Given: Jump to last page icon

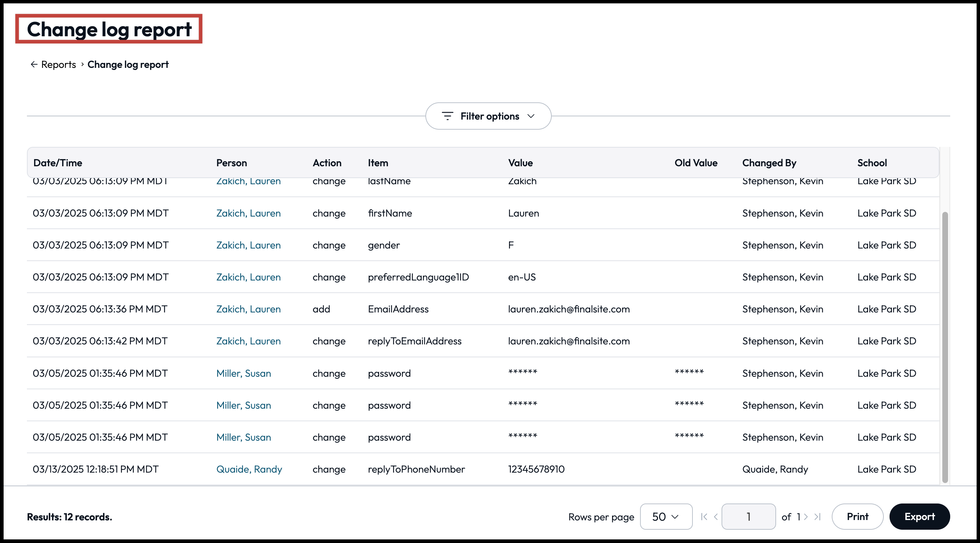Looking at the screenshot, I should [817, 517].
